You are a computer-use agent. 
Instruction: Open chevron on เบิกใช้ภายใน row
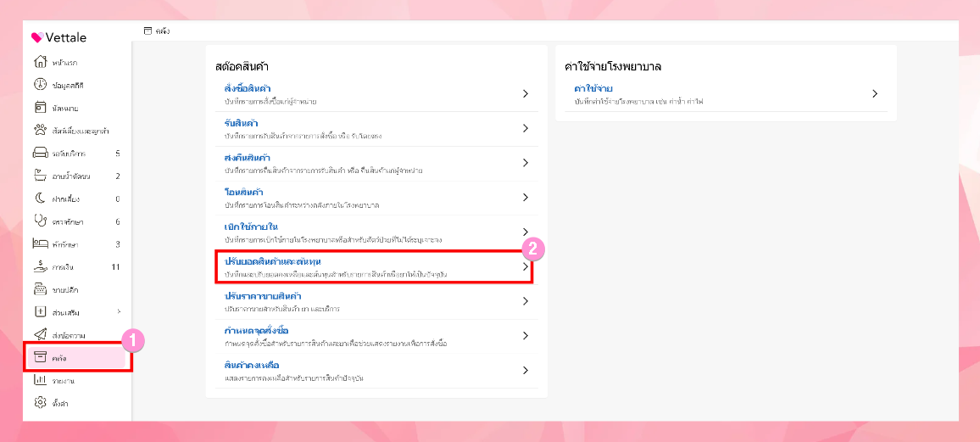(x=526, y=232)
